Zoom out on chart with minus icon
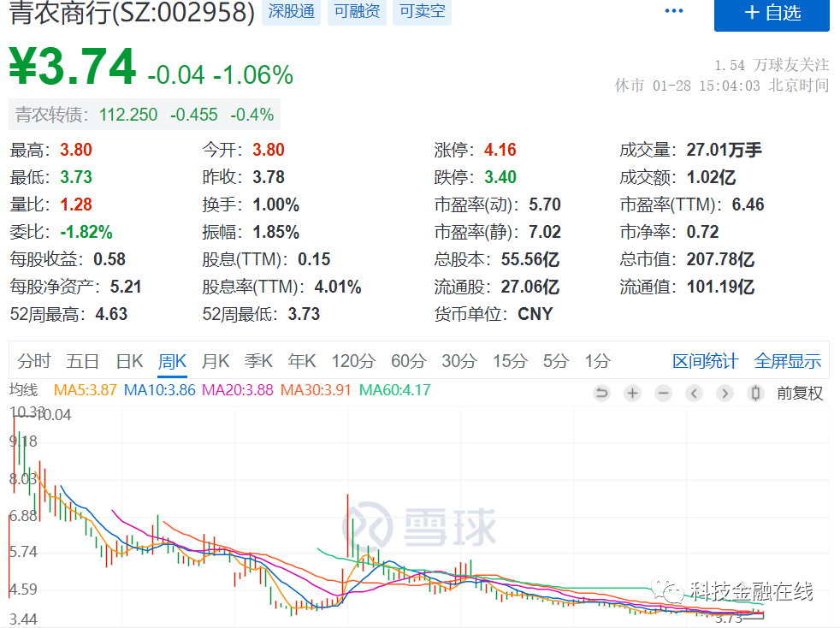The image size is (840, 628). (x=663, y=393)
